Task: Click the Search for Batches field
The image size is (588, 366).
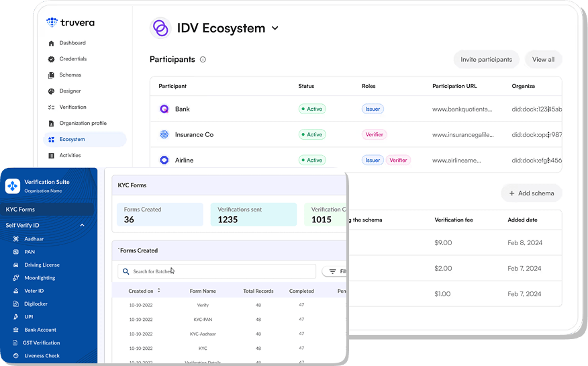Action: pyautogui.click(x=216, y=271)
